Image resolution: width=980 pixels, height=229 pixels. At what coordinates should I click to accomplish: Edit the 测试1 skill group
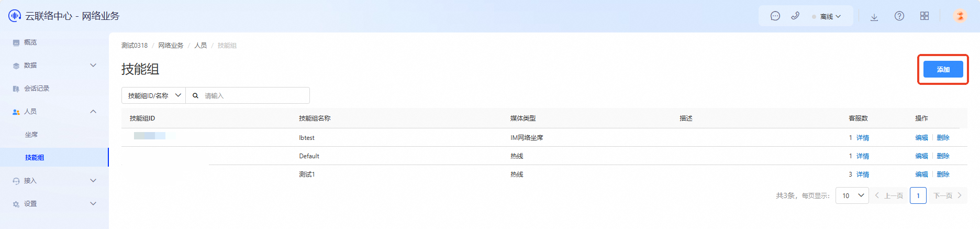coord(921,175)
